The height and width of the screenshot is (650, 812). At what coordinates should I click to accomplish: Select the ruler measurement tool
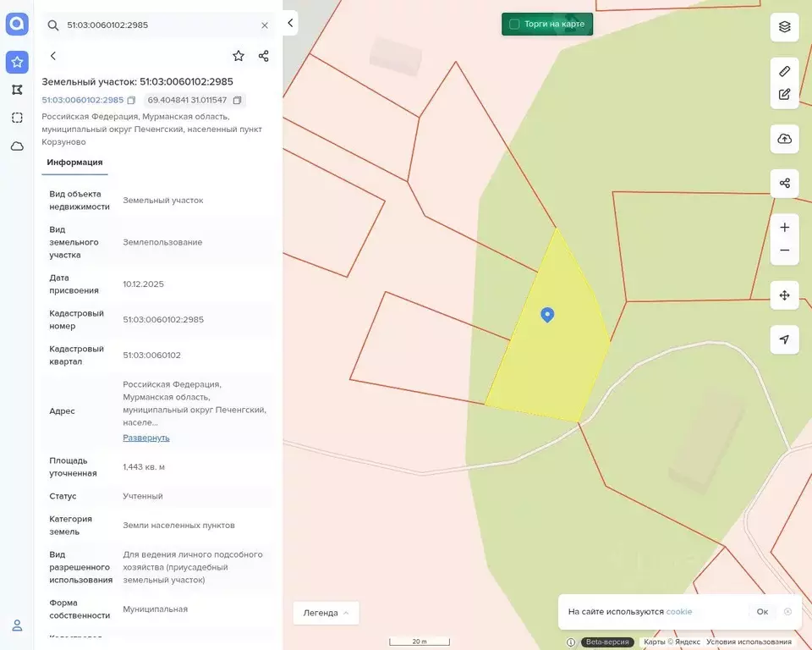pos(785,71)
